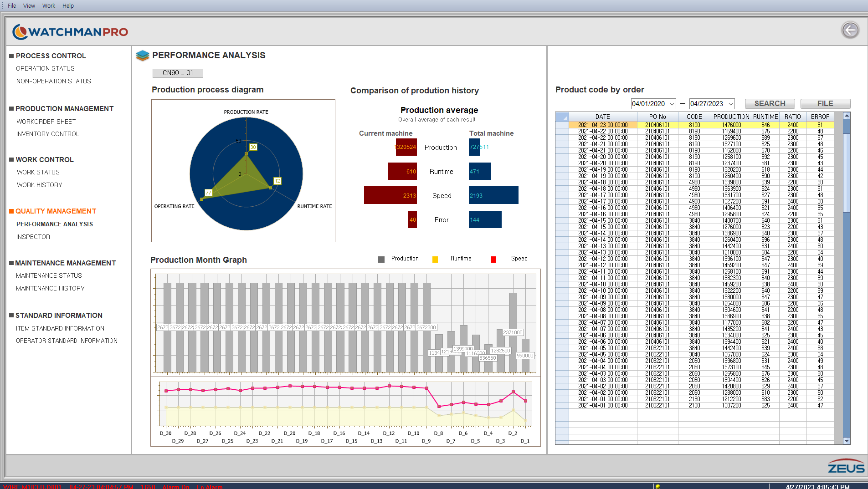The height and width of the screenshot is (489, 868).
Task: Click the yellow status indicator in status bar
Action: 657,486
